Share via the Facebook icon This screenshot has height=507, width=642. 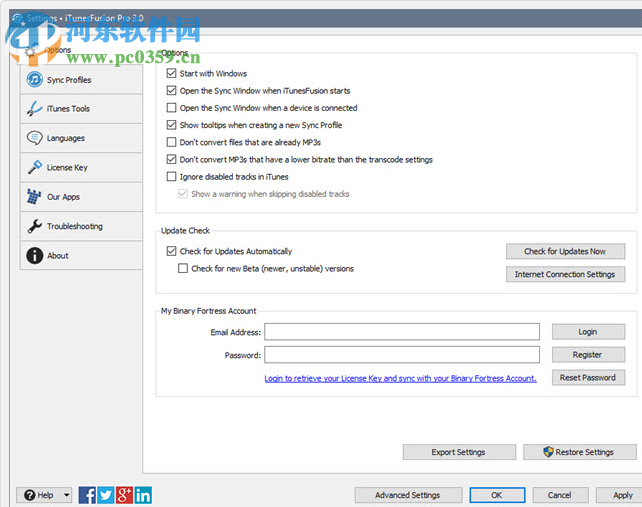[87, 495]
